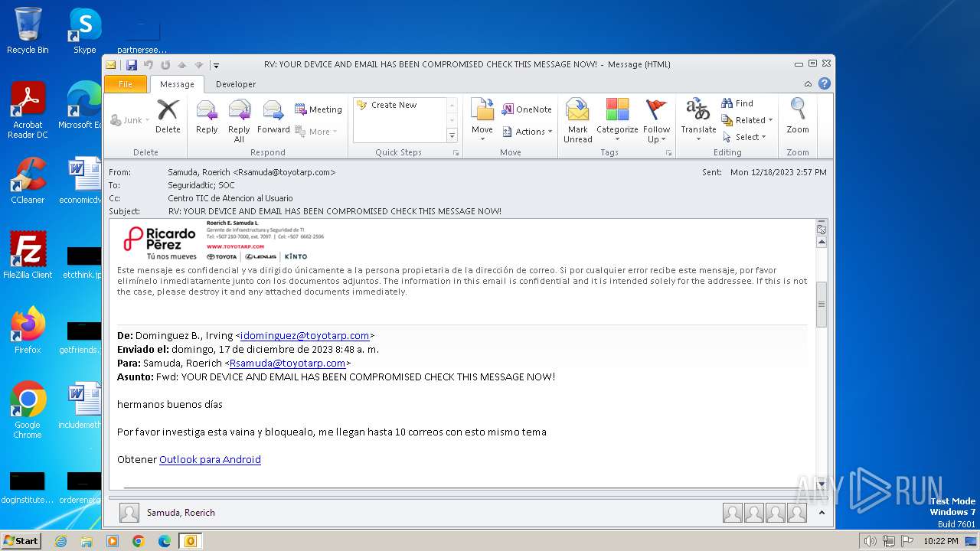Click the sender name in From field
The image size is (980, 551).
click(x=251, y=172)
